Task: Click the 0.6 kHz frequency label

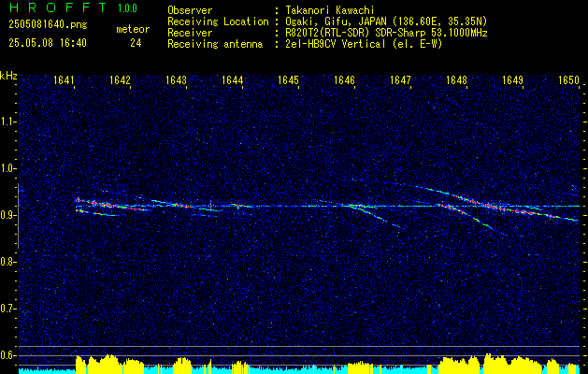Action: click(x=7, y=355)
